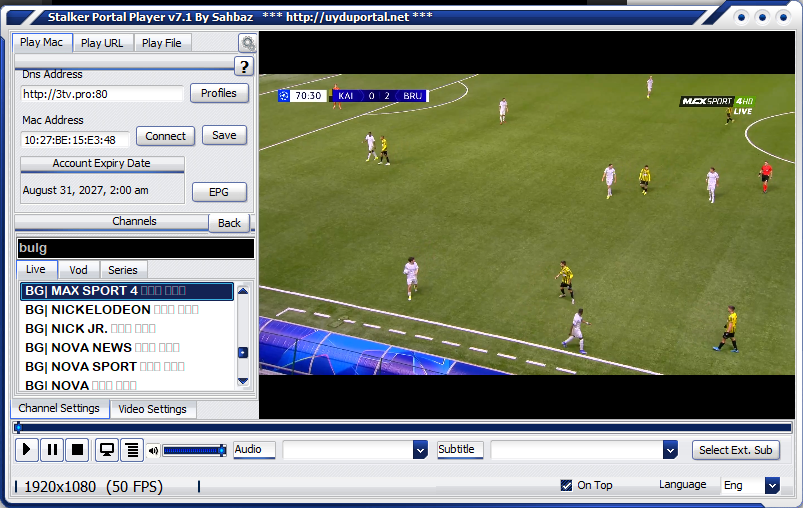The height and width of the screenshot is (508, 803).
Task: Switch to the Play URL tab
Action: (x=102, y=43)
